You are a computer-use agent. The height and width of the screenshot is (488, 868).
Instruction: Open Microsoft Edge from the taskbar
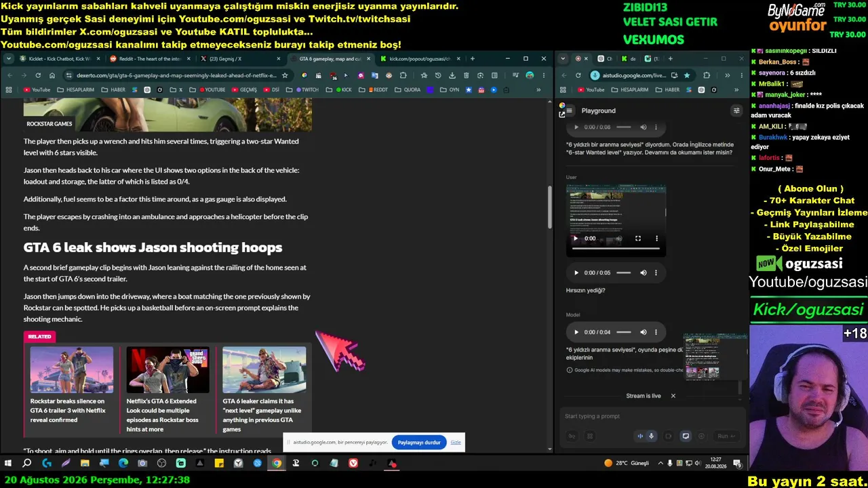tap(123, 464)
